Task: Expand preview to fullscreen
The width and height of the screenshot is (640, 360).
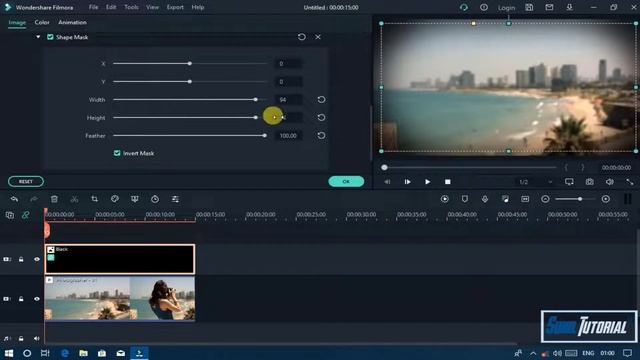Action: click(x=630, y=182)
